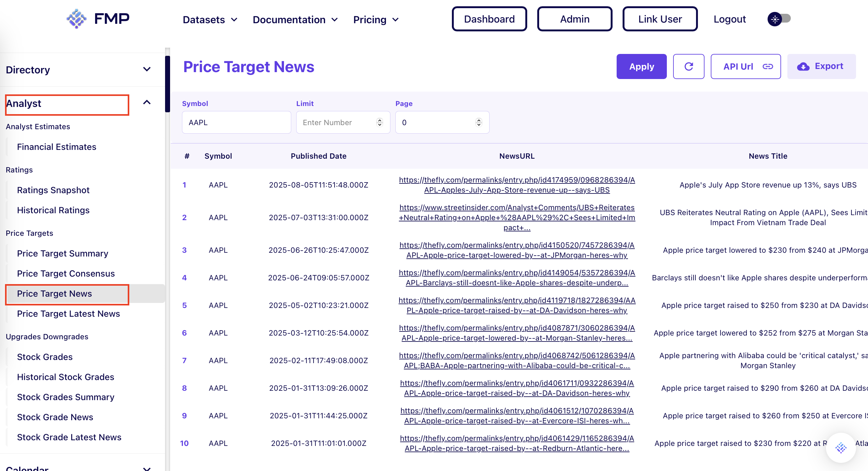Click the Symbol input field with AAPL

[x=236, y=122]
